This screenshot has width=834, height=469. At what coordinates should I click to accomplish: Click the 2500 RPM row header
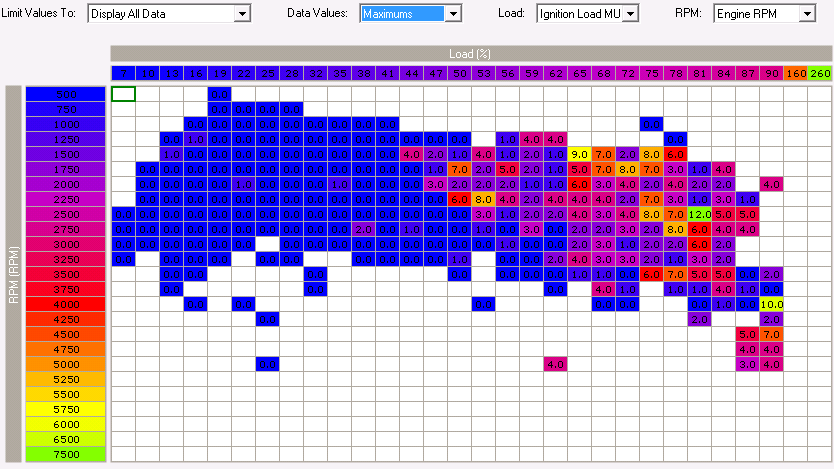67,214
